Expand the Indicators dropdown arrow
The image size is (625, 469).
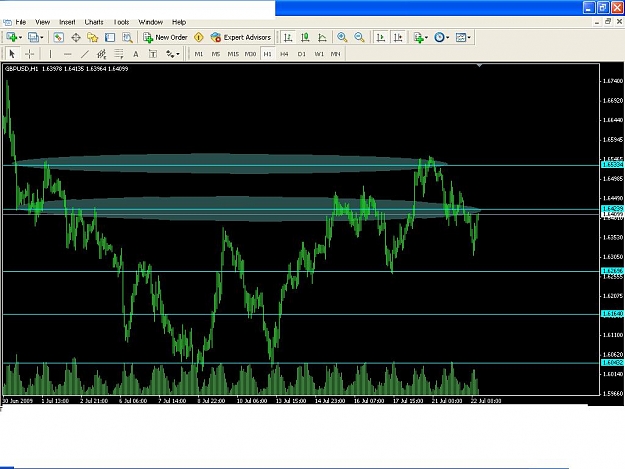click(426, 38)
